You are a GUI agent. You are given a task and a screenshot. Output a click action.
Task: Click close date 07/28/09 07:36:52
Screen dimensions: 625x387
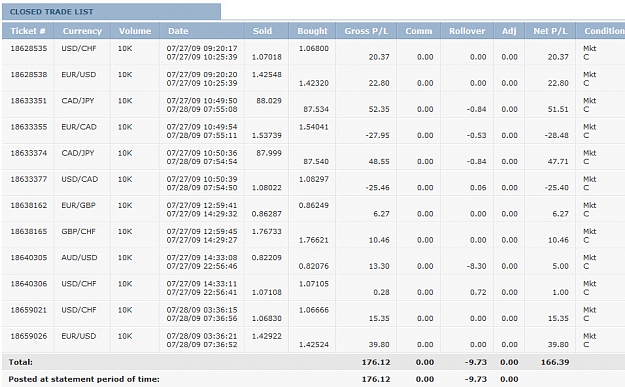tap(202, 345)
